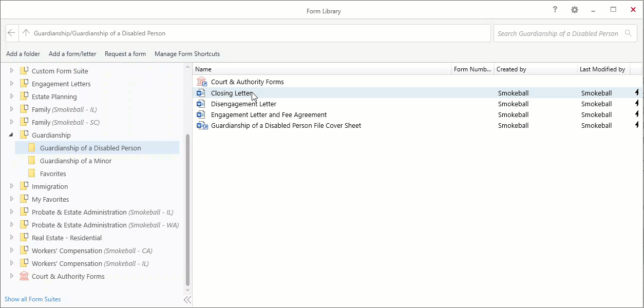Click the lightning bolt next to Closing Letter
The width and height of the screenshot is (644, 308).
(x=636, y=93)
